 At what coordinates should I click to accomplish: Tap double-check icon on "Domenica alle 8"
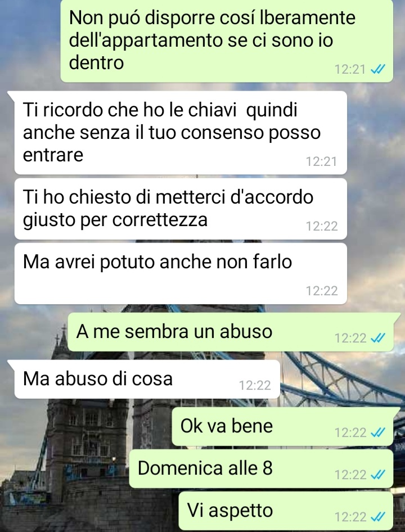click(x=378, y=475)
